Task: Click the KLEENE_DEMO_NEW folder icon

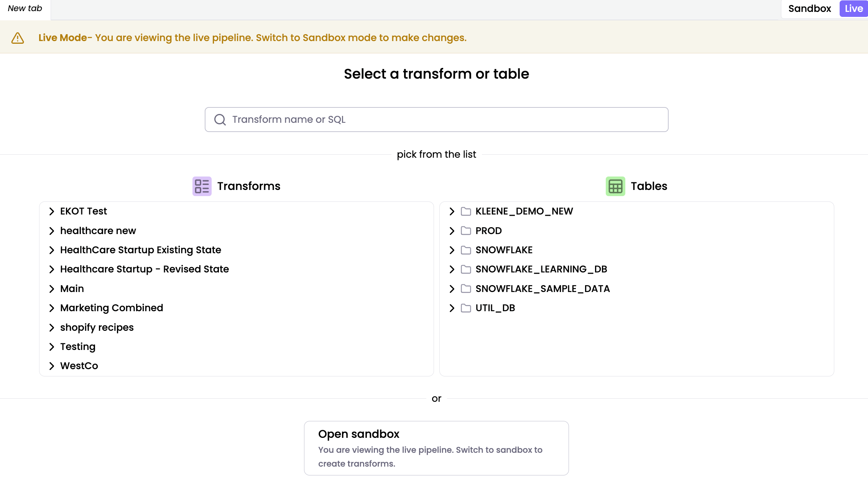Action: 466,211
